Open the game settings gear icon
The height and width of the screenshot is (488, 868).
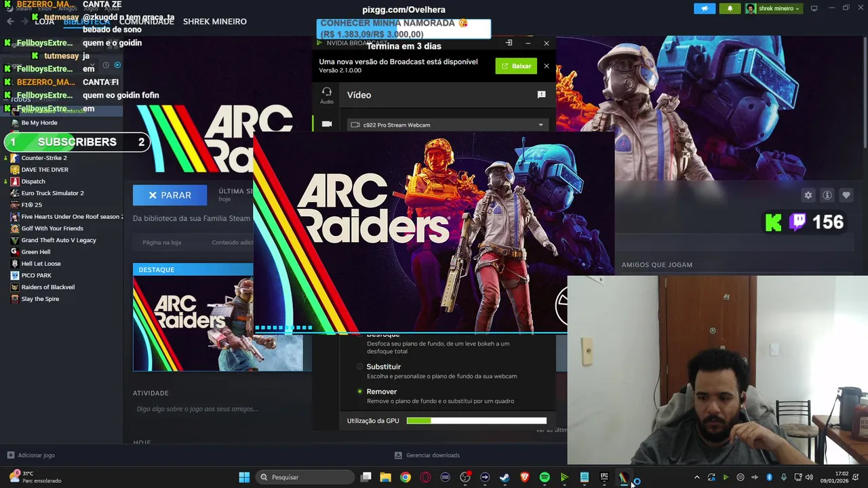point(808,195)
